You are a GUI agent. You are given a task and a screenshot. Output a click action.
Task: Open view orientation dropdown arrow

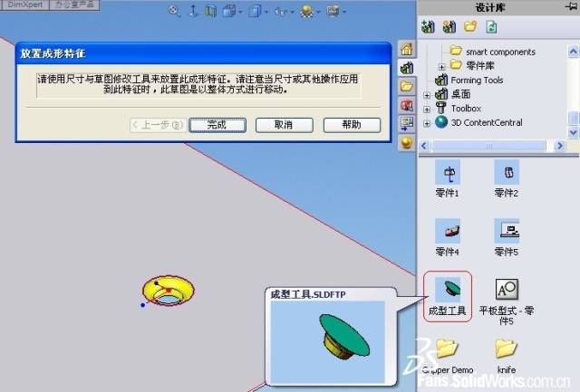point(238,13)
